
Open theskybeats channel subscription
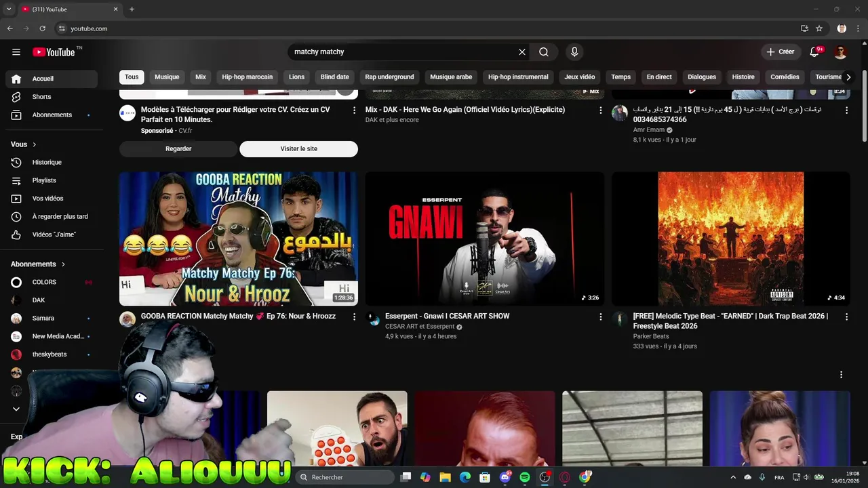tap(52, 354)
